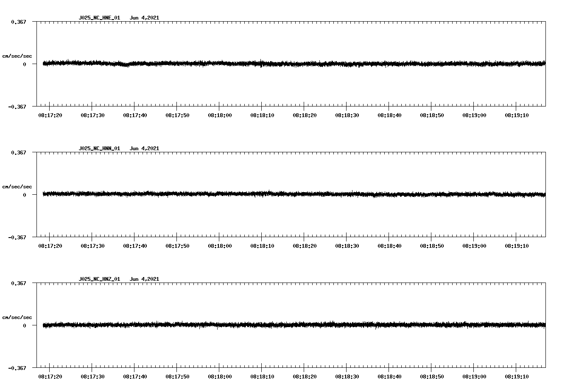This screenshot has height=392, width=576.
Task: Click the 08:19:10 time label under HNZ plot
Action: [x=517, y=377]
